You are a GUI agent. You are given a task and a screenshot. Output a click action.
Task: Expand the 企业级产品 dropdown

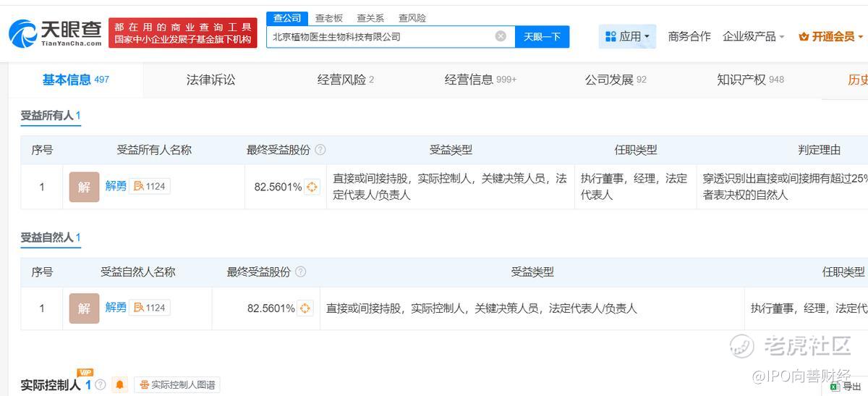click(x=753, y=36)
